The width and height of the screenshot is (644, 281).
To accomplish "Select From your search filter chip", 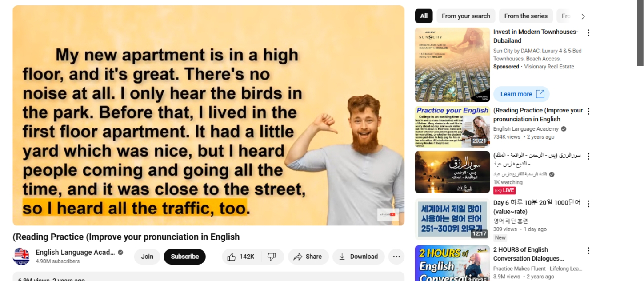I will [x=466, y=16].
